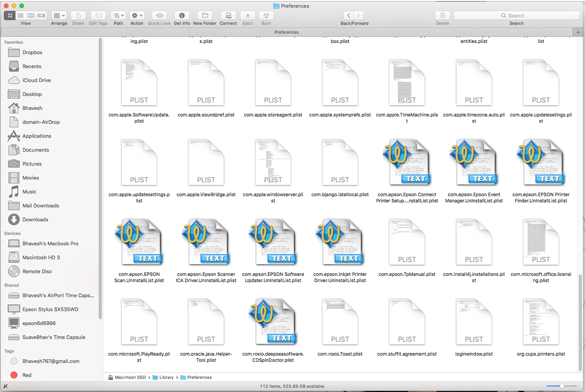The height and width of the screenshot is (392, 585).
Task: Click the Quick Look eye icon
Action: (x=160, y=15)
